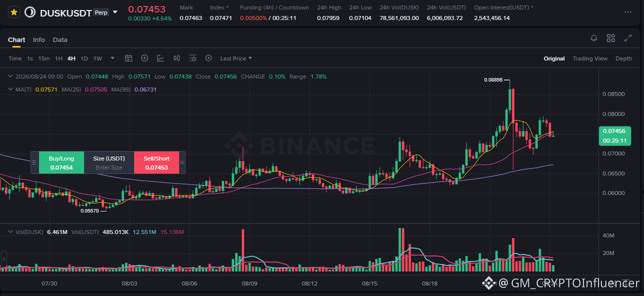
Task: Click the 08/09 date axis label
Action: [249, 283]
